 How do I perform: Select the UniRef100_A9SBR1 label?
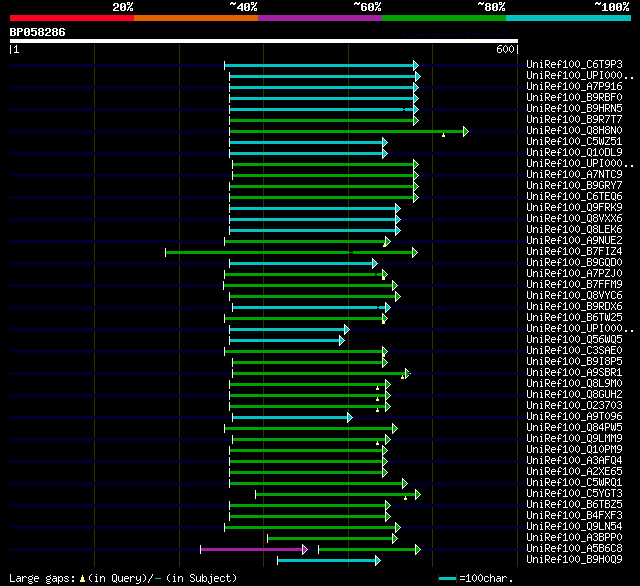(574, 373)
